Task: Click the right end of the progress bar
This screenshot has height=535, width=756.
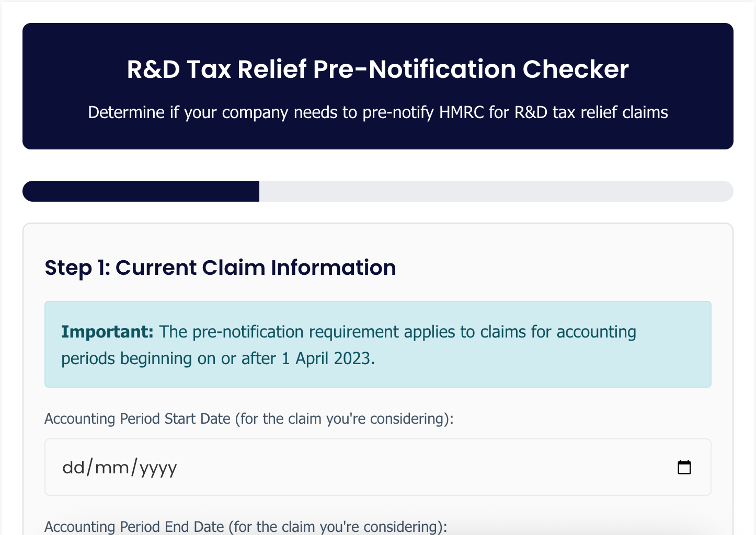Action: click(724, 191)
